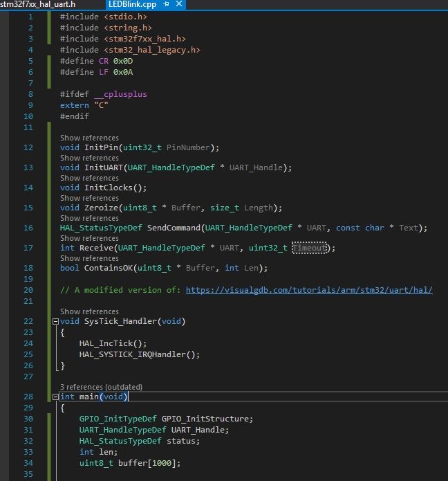Click 'Zeroize' function name
Image resolution: width=448 pixels, height=481 pixels.
pos(101,208)
